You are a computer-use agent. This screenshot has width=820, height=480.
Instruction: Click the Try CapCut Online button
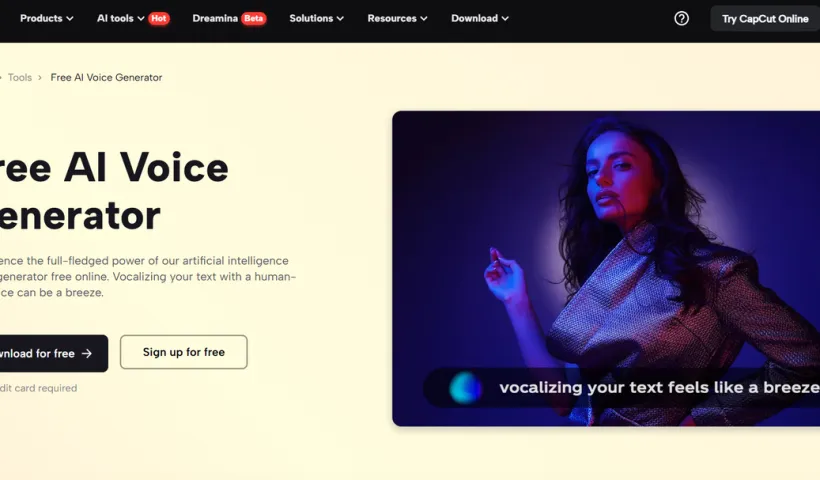click(x=765, y=19)
